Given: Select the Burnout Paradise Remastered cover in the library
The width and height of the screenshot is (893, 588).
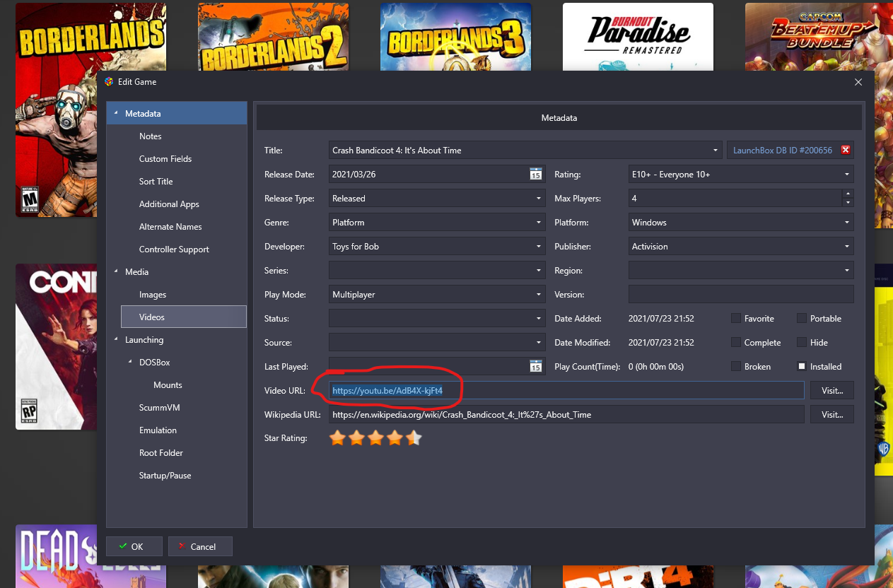Looking at the screenshot, I should [x=638, y=37].
